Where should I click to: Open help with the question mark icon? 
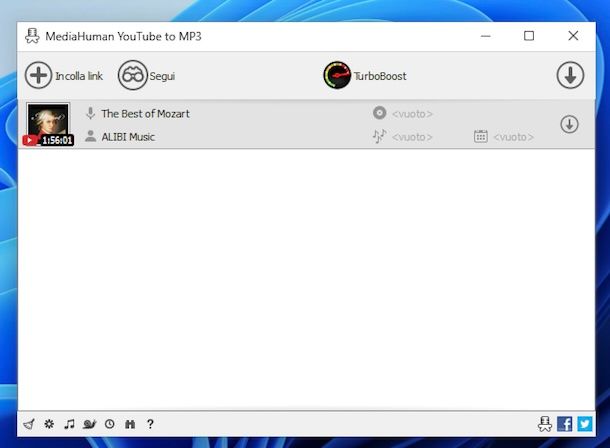[150, 424]
